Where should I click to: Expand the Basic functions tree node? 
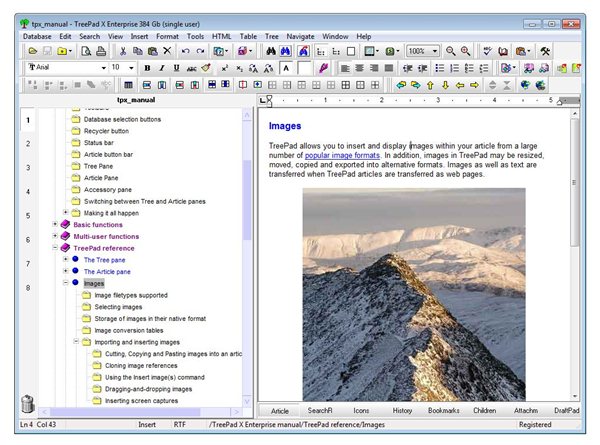point(55,224)
